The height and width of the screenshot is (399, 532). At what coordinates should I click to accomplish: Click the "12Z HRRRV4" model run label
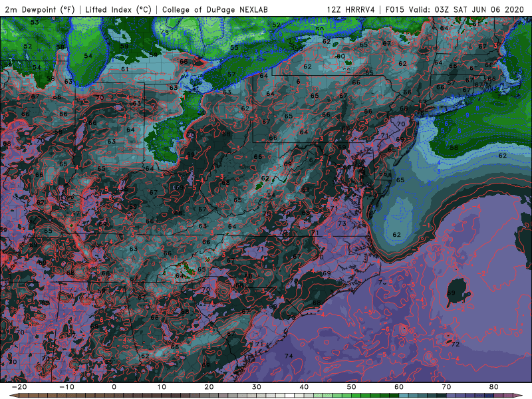351,10
